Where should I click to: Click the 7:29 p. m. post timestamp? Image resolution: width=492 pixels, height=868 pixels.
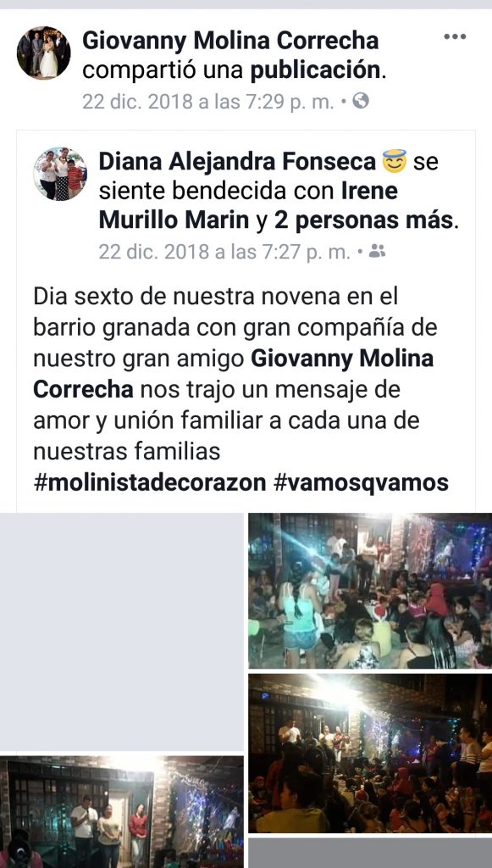[x=207, y=102]
